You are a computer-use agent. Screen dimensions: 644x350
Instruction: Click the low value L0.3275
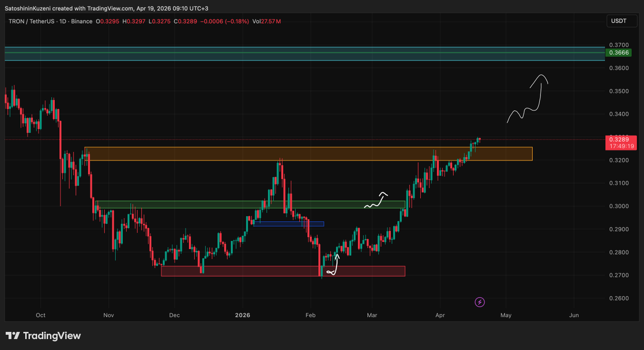coord(160,21)
